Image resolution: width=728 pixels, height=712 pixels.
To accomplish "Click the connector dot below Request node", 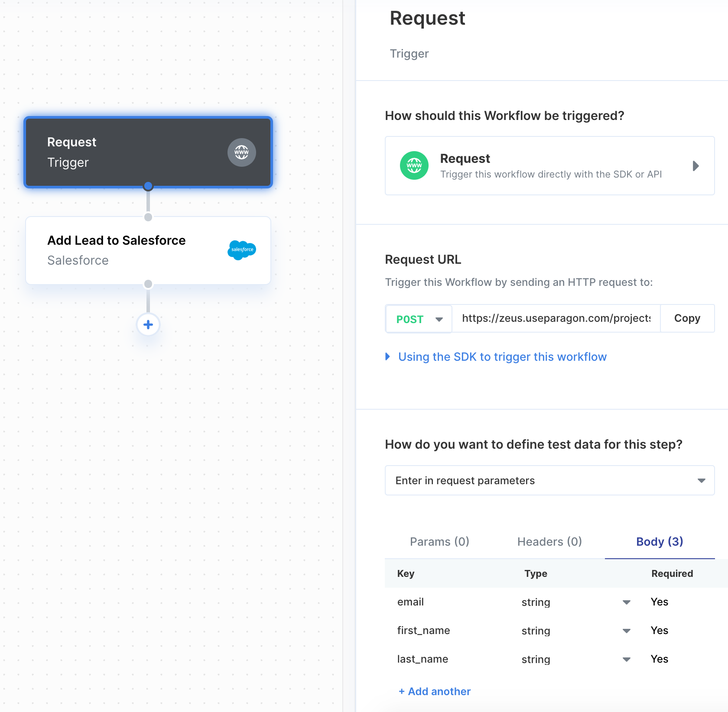I will (148, 186).
